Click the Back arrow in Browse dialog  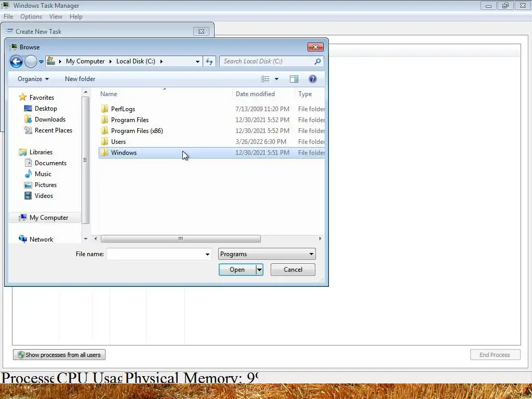point(16,61)
